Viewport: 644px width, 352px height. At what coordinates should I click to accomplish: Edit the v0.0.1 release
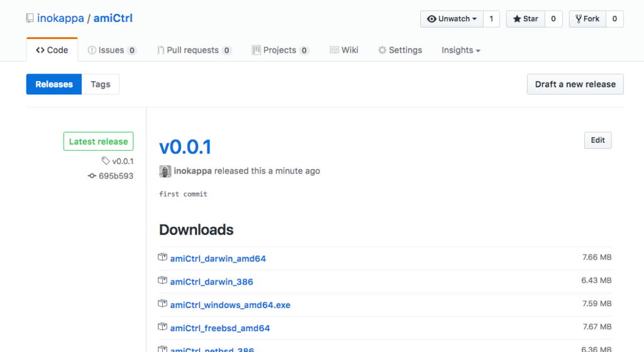[597, 140]
